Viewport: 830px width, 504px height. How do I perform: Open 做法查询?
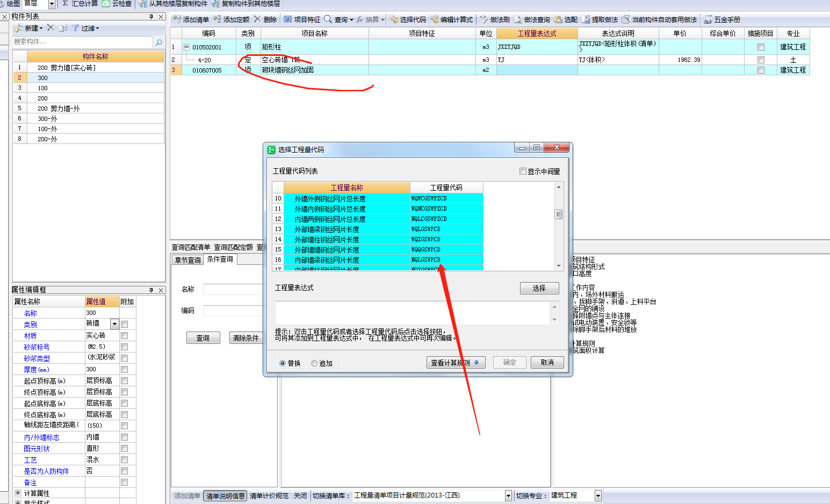532,19
